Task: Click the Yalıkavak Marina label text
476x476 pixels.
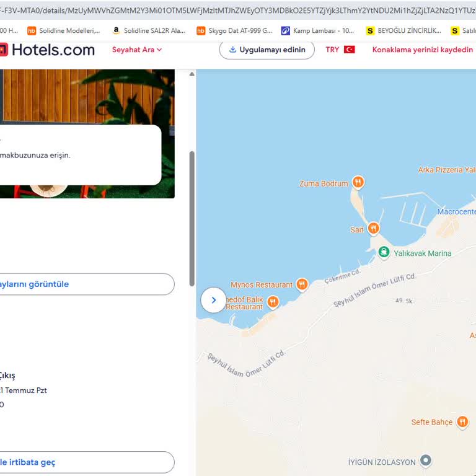Action: [x=423, y=253]
